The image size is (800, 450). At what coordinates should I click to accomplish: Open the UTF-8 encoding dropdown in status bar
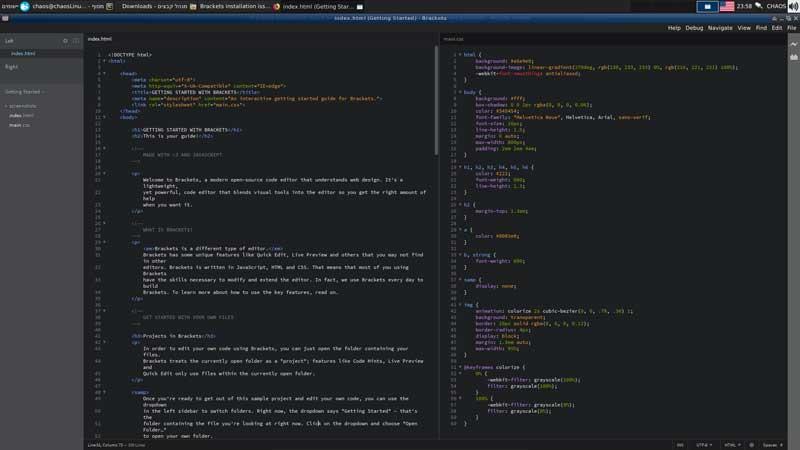704,445
